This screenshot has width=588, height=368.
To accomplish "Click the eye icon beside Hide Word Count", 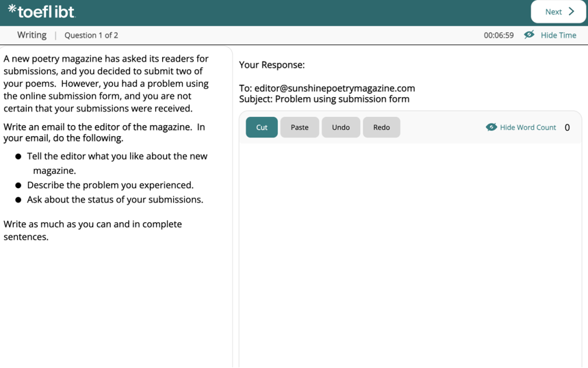I will point(491,127).
